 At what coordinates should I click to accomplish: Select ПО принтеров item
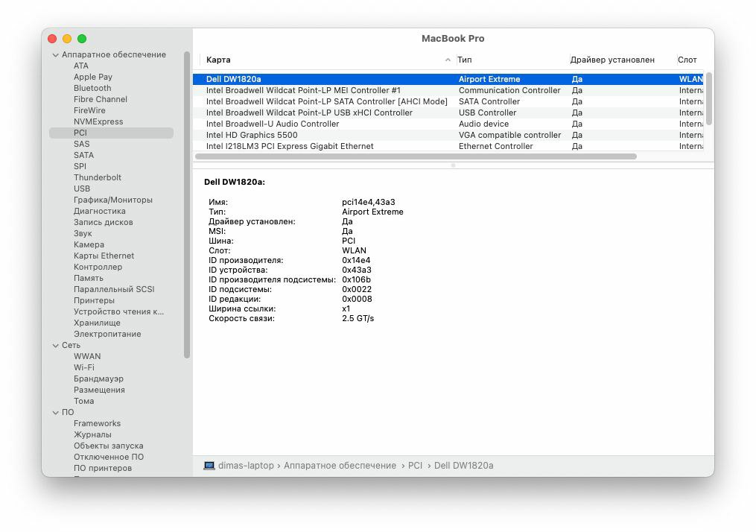pyautogui.click(x=103, y=468)
